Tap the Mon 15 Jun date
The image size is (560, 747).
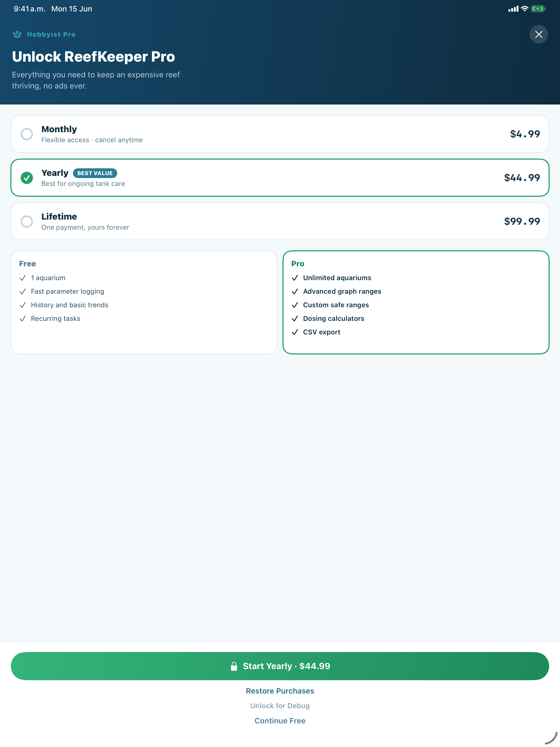click(72, 9)
